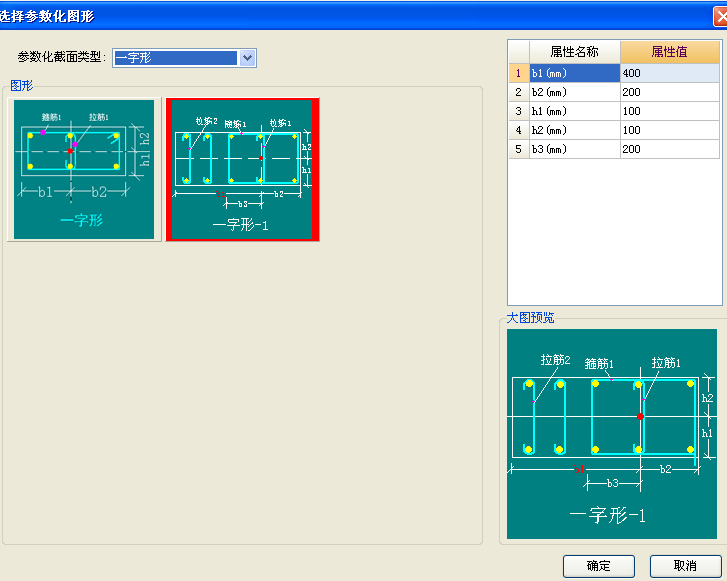Edit the b2 value cell showing 200
This screenshot has width=727, height=581.
670,92
